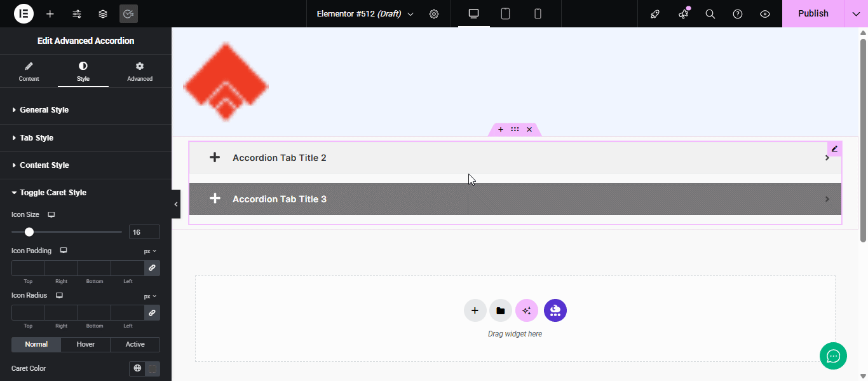868x381 pixels.
Task: Switch to mobile preview mode
Action: pos(538,13)
